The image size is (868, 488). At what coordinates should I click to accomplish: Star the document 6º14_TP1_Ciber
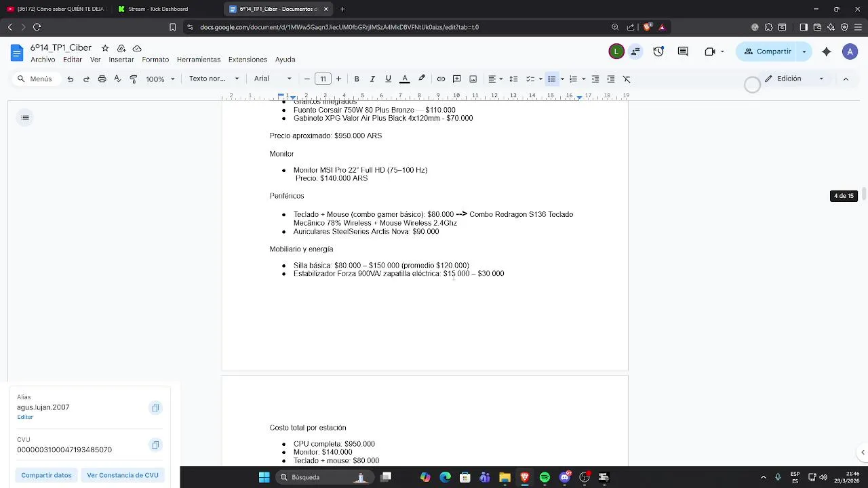click(105, 48)
